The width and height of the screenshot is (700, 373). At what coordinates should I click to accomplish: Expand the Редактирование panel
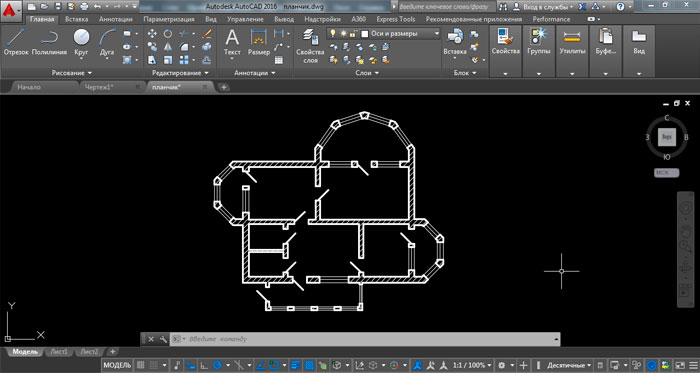180,72
